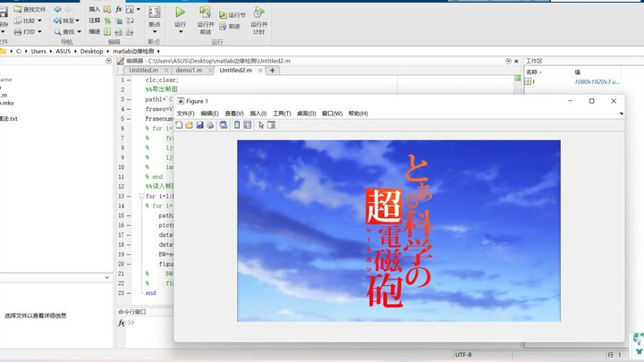Open the Print (打印) dropdown arrow

click(x=40, y=31)
